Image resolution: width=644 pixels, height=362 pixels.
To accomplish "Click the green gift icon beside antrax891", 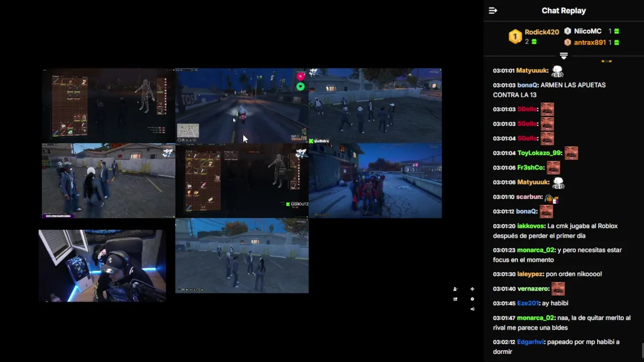I will click(616, 43).
